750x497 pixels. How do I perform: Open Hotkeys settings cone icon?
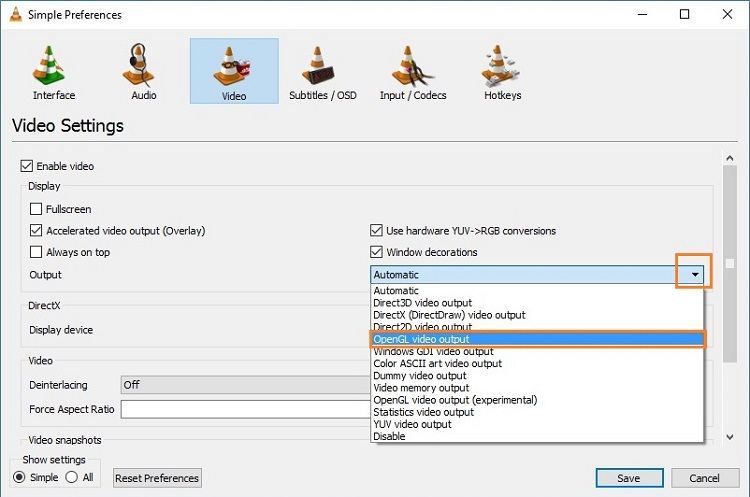[499, 66]
